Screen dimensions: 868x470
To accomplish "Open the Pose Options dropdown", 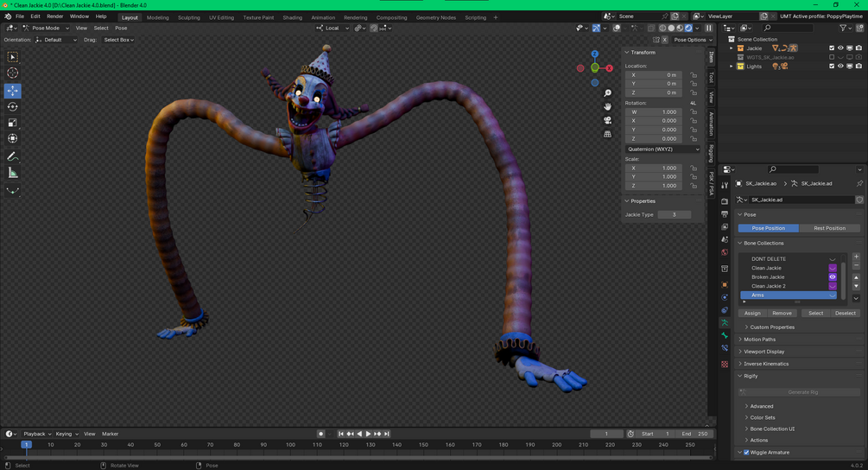I will tap(693, 40).
